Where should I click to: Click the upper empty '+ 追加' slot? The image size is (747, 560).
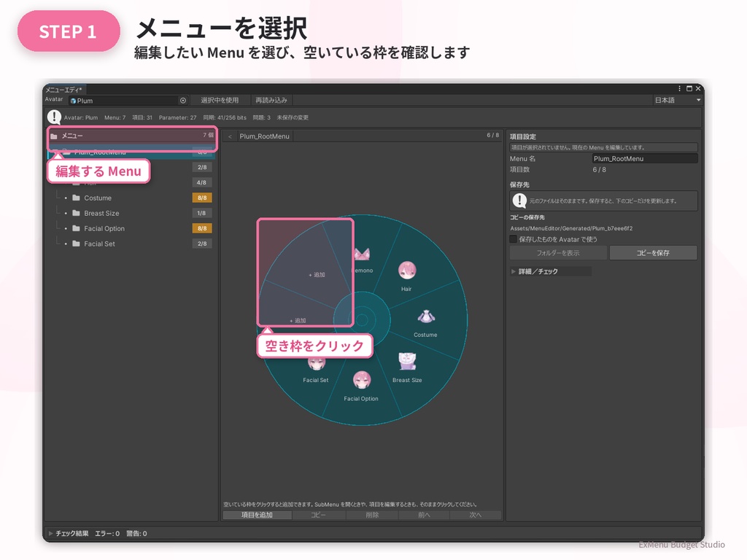coord(317,275)
